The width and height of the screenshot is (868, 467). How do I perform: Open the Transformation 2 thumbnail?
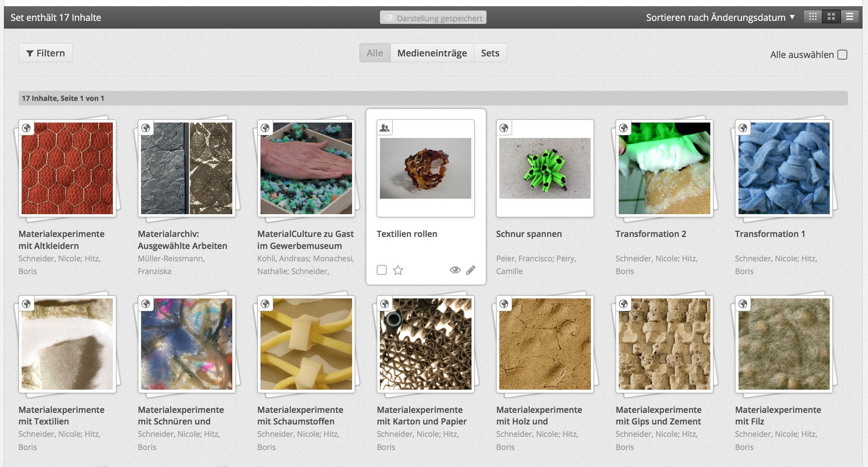pyautogui.click(x=664, y=169)
